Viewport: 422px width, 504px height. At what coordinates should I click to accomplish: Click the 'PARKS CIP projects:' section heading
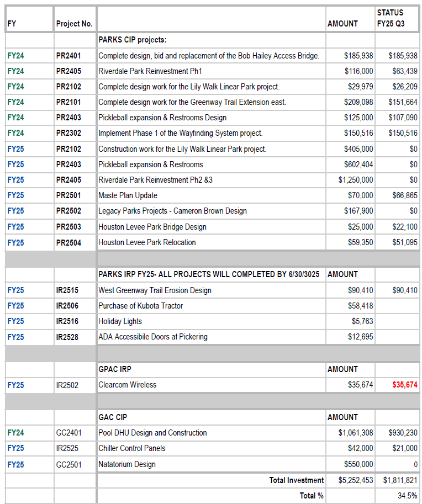[133, 40]
